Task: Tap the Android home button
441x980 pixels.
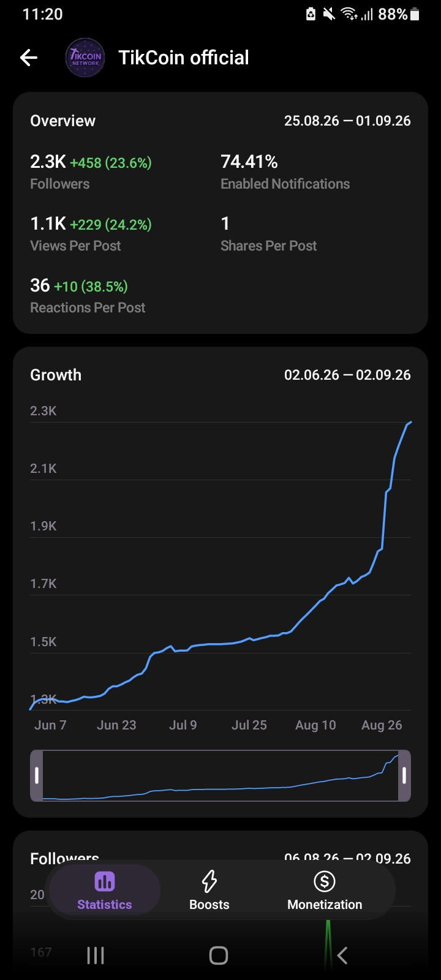Action: pos(219,956)
